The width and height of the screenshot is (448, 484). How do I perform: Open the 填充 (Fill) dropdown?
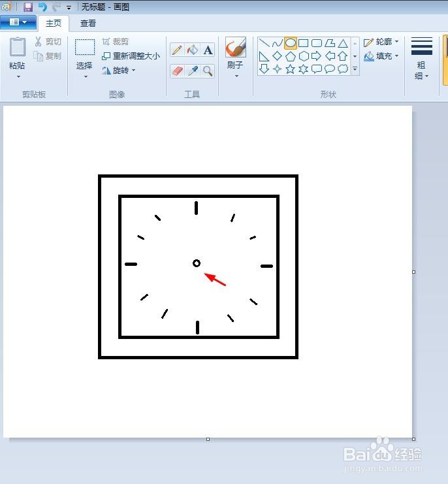pyautogui.click(x=381, y=56)
